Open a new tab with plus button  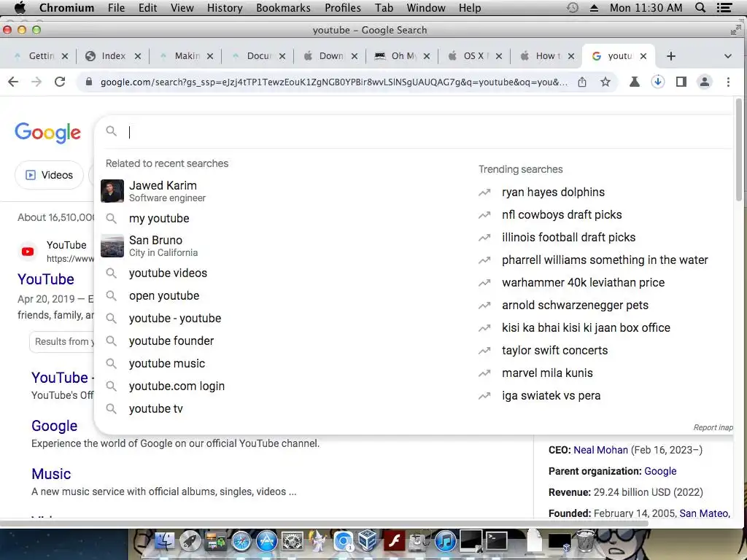[671, 56]
